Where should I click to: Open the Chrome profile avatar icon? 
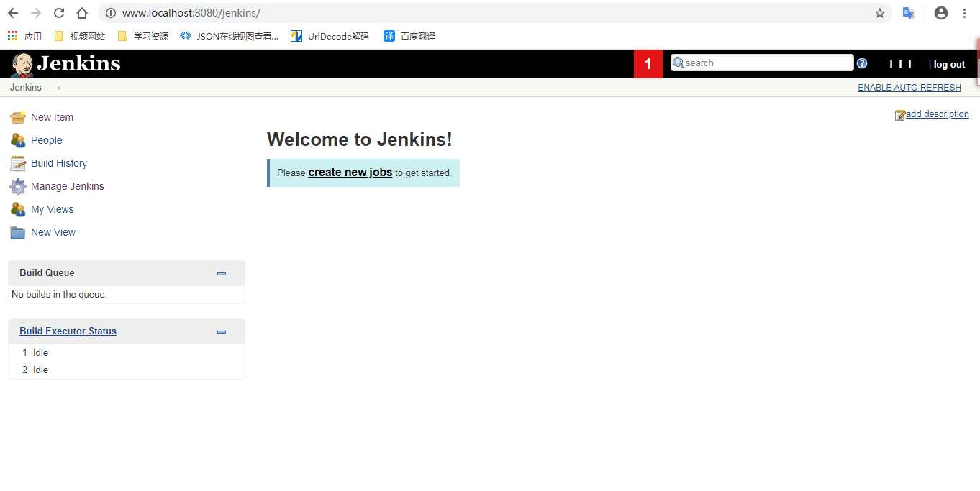940,13
